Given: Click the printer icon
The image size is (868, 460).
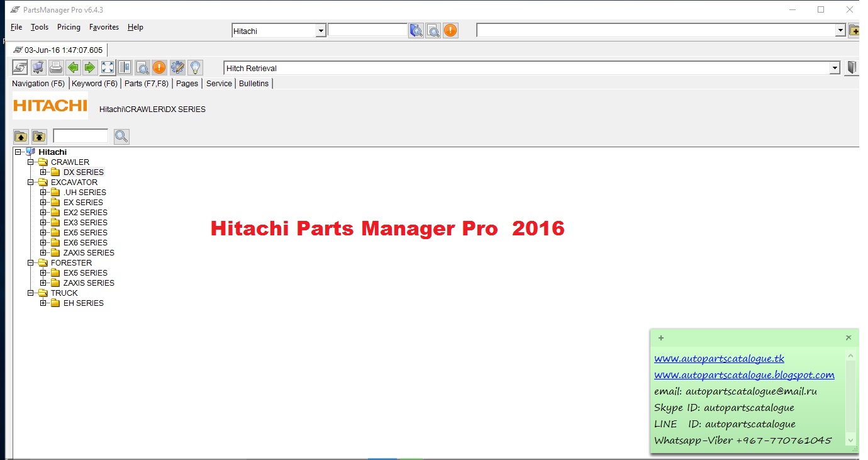Looking at the screenshot, I should point(56,67).
